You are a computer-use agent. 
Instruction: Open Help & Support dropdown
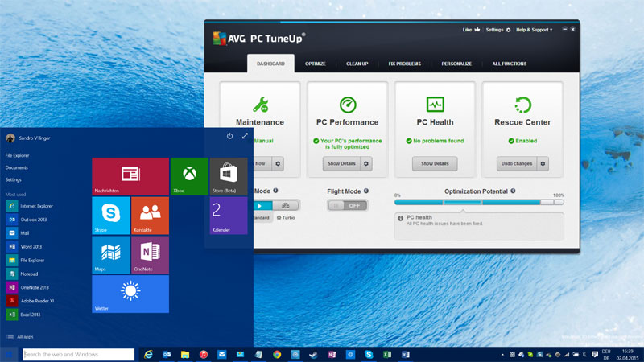point(534,30)
